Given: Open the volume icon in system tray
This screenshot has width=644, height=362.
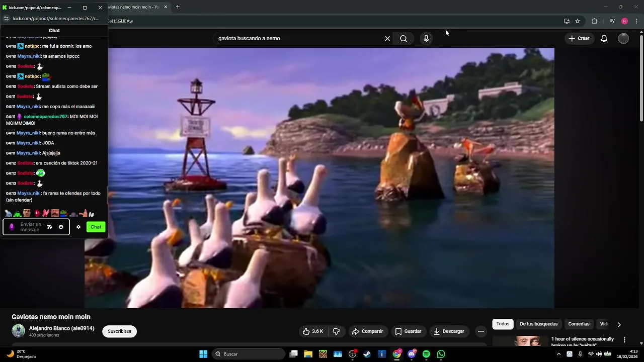Looking at the screenshot, I should 599,354.
